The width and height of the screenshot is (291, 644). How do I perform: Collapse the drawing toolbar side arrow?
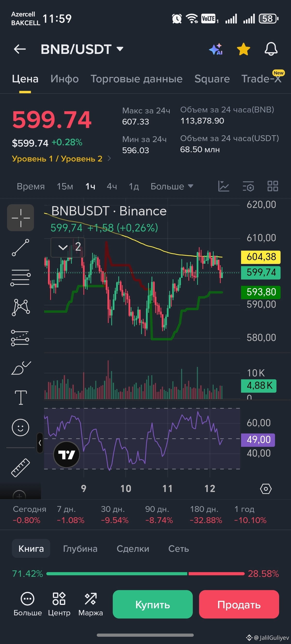pos(40,443)
